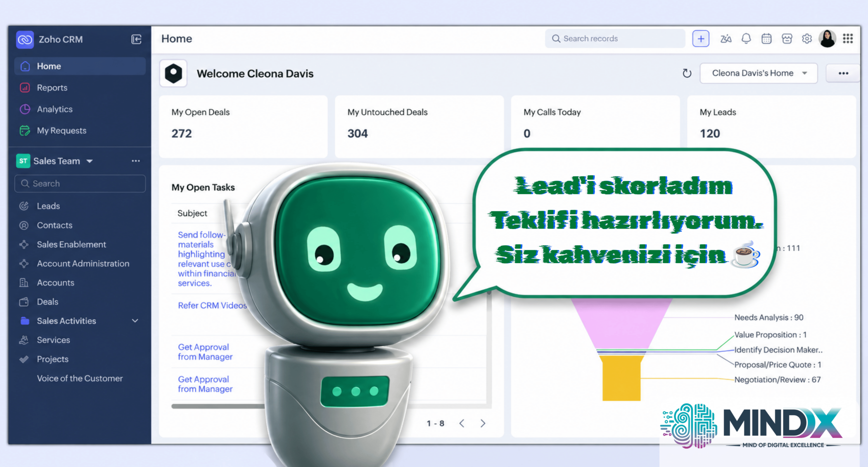Click the Leads target icon
This screenshot has height=467, width=868.
[24, 206]
